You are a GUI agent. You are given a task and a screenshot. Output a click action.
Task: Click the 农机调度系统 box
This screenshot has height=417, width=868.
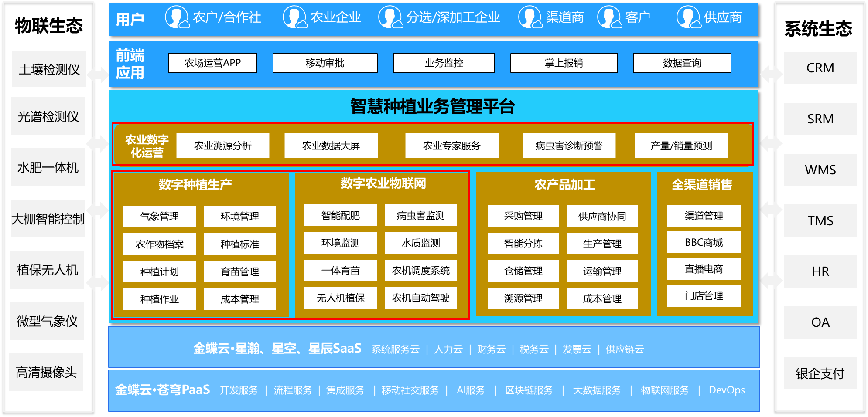(x=421, y=270)
